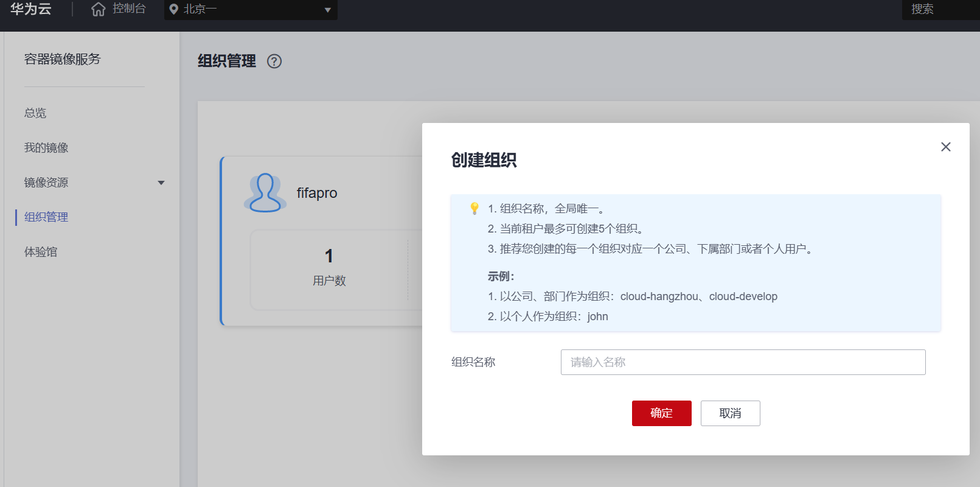Click the location pin icon beside 北京一

point(174,9)
